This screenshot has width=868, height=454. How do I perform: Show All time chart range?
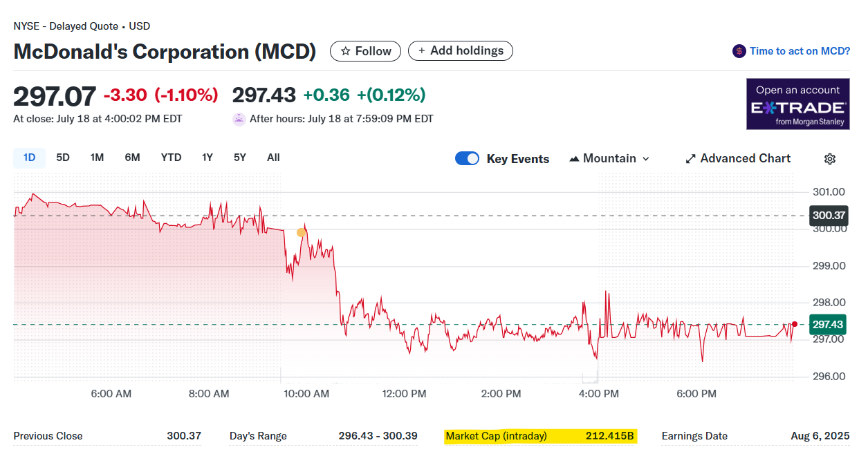click(x=273, y=158)
